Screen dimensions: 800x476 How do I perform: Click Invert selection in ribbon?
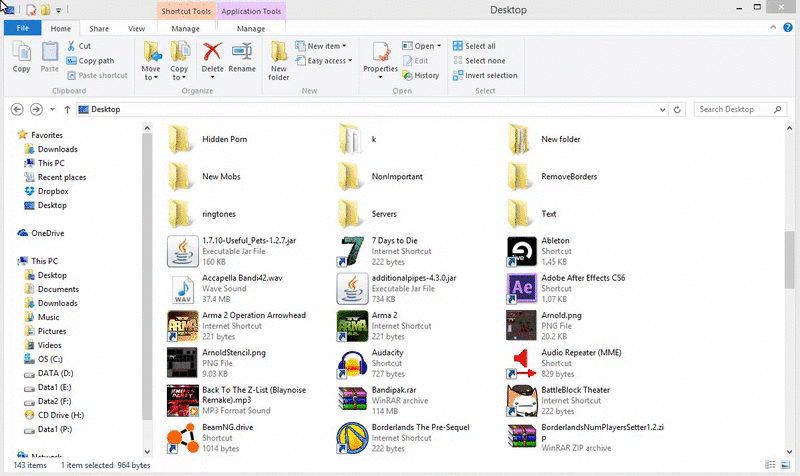(x=485, y=76)
